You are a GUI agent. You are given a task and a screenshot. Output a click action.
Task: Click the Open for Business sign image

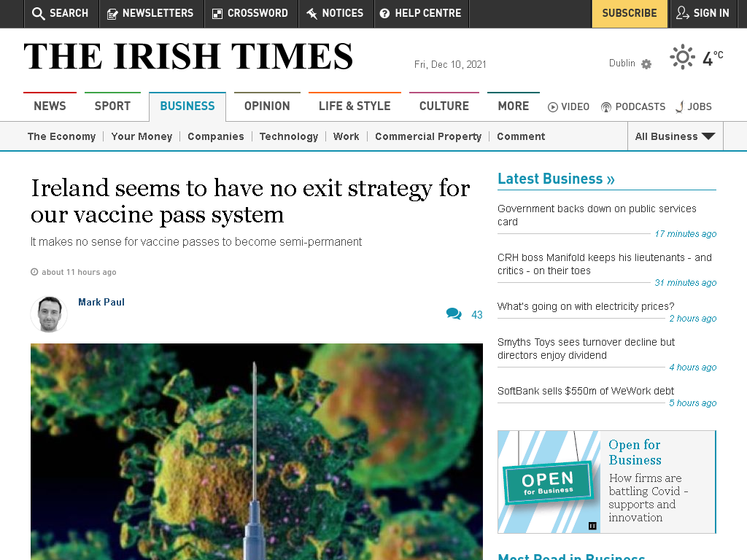pyautogui.click(x=549, y=482)
